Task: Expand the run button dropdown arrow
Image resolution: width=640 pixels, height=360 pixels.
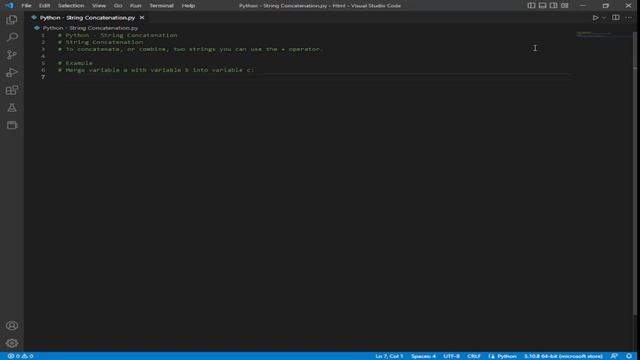Action: pos(604,18)
